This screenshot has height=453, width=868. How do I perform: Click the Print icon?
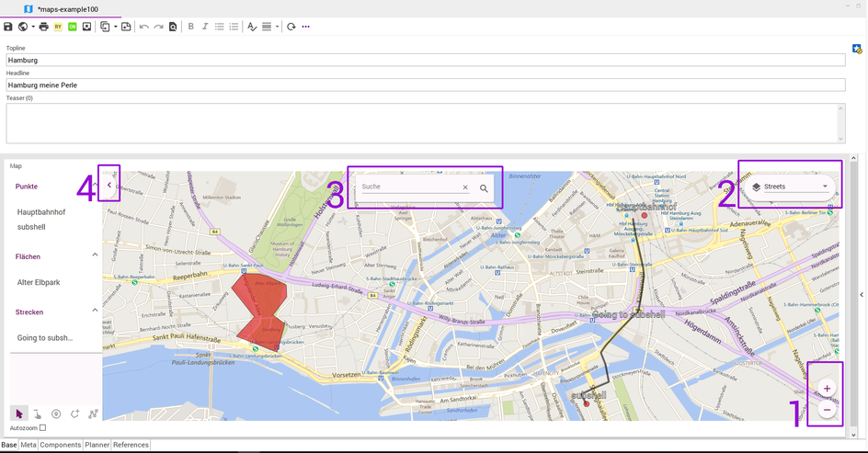[44, 27]
